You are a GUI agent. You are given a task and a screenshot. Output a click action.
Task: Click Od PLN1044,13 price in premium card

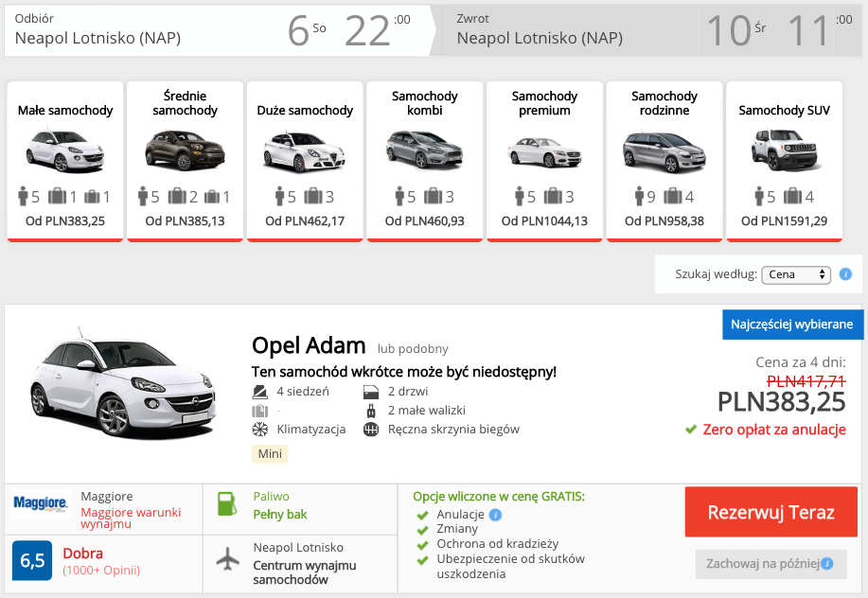(x=544, y=220)
